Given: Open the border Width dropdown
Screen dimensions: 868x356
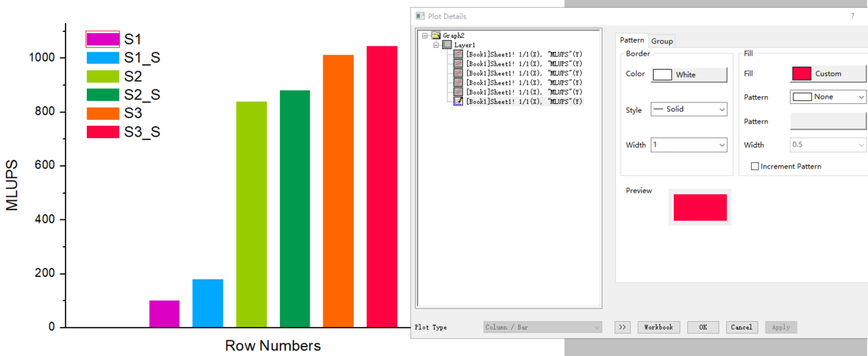Looking at the screenshot, I should click(x=689, y=145).
